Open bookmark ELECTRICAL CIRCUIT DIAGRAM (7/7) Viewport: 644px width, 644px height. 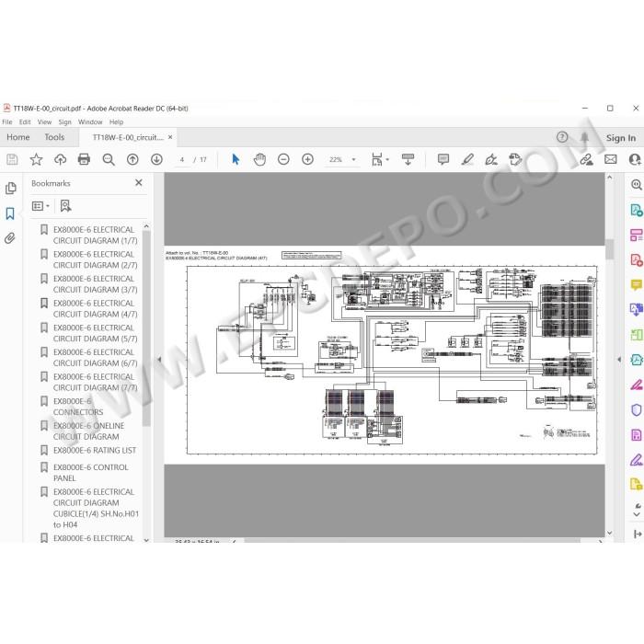coord(95,383)
